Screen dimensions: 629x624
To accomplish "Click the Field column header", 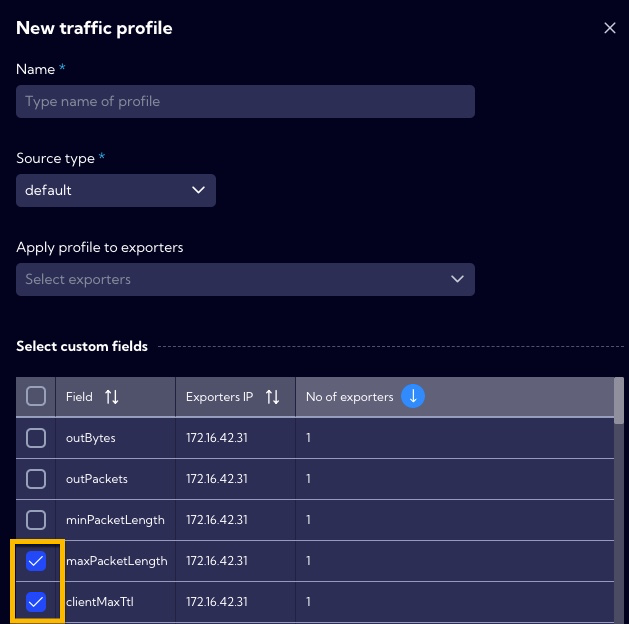I will (x=116, y=397).
